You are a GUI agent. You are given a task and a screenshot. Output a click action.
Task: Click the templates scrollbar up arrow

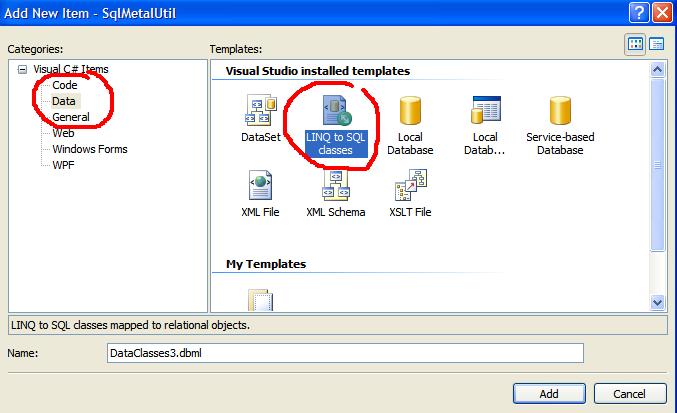click(657, 69)
